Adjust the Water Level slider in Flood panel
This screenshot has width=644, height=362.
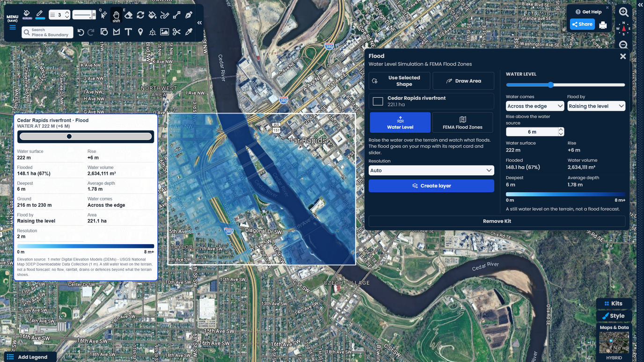tap(565, 85)
